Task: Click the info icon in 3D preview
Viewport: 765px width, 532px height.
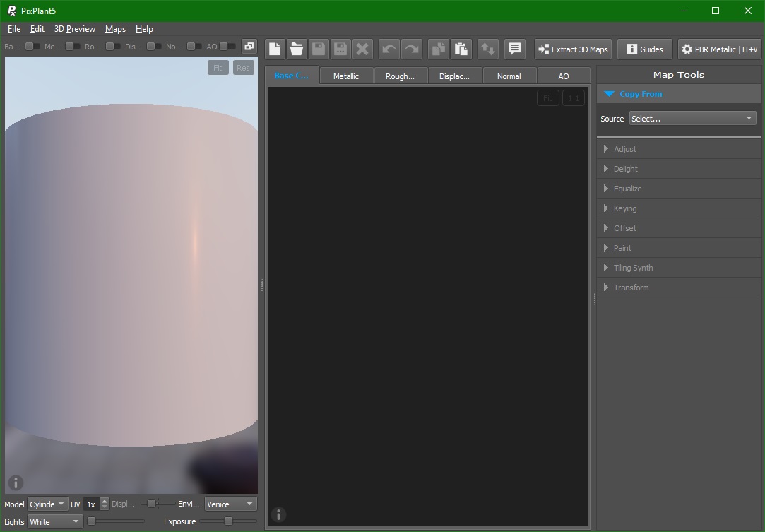Action: (16, 483)
